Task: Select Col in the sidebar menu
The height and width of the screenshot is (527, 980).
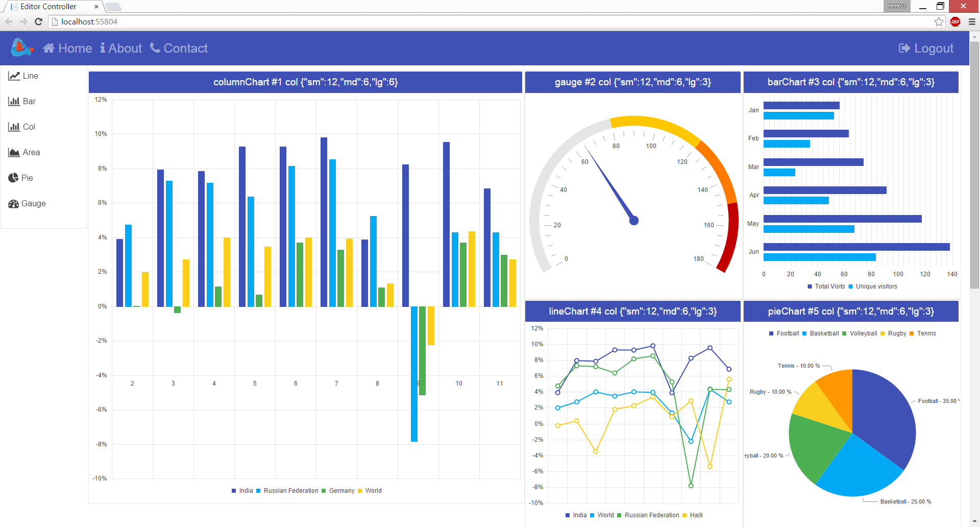Action: coord(22,127)
